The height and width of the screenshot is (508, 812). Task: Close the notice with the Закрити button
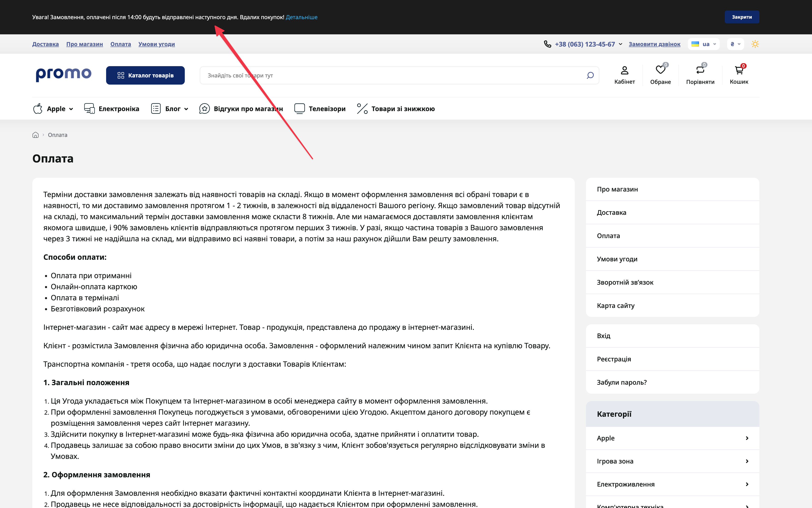(x=741, y=17)
